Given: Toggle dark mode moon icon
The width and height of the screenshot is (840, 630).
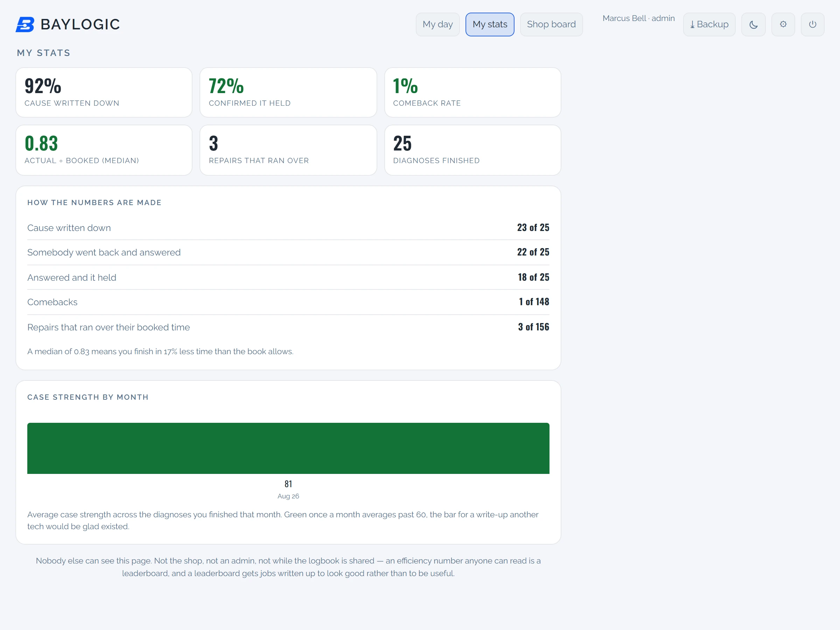Looking at the screenshot, I should (753, 24).
